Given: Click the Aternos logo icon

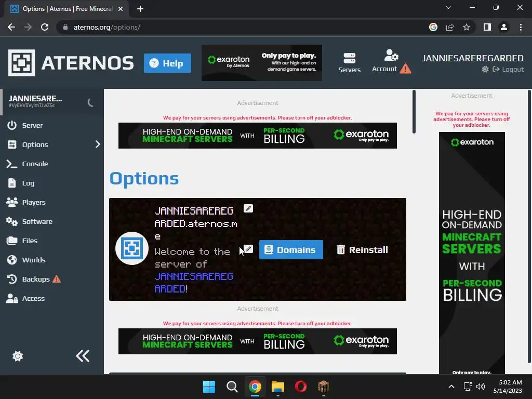Looking at the screenshot, I should click(x=21, y=63).
